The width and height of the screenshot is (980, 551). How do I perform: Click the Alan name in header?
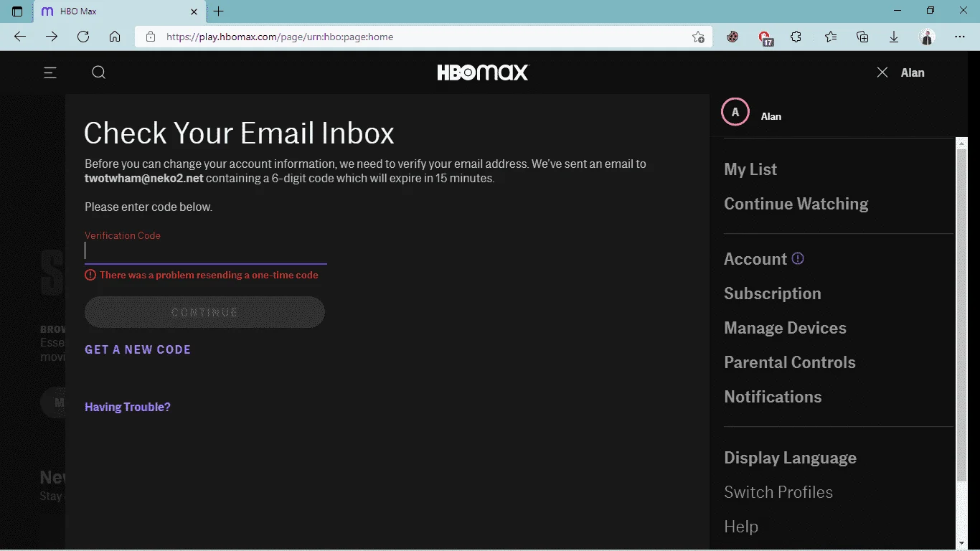pos(913,72)
